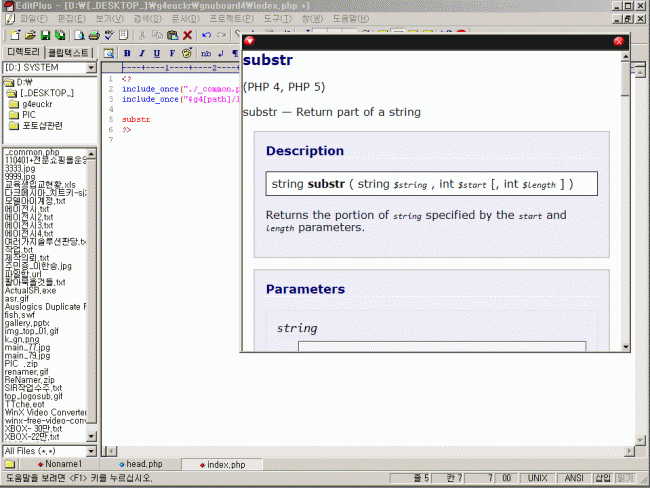650x488 pixels.
Task: Select ActualSR.exe in the file list
Action: pyautogui.click(x=30, y=290)
